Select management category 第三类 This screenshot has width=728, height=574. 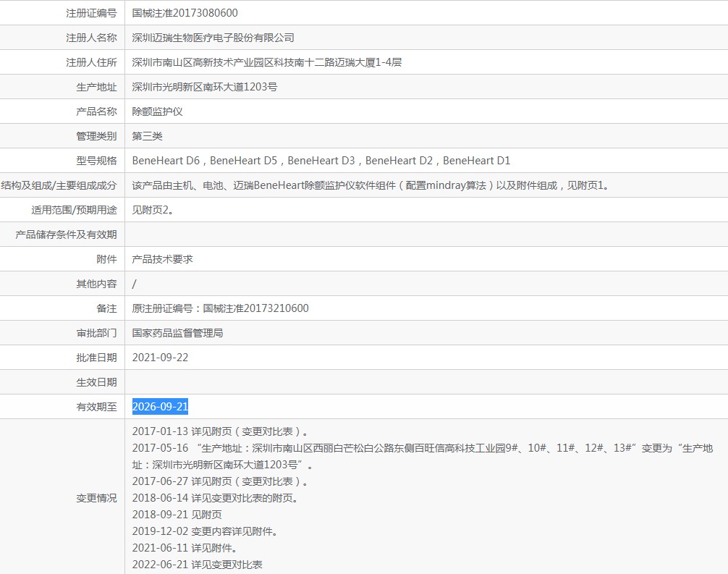(x=147, y=136)
